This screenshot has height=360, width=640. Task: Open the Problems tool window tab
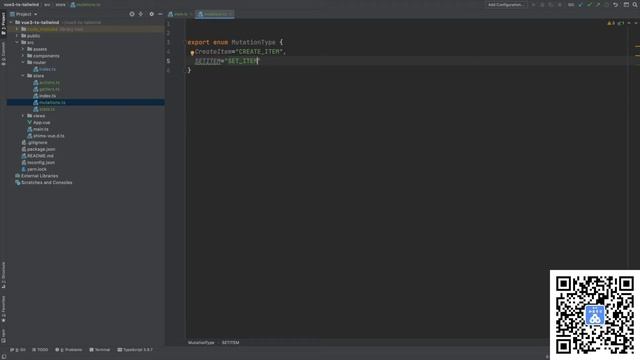(69, 350)
